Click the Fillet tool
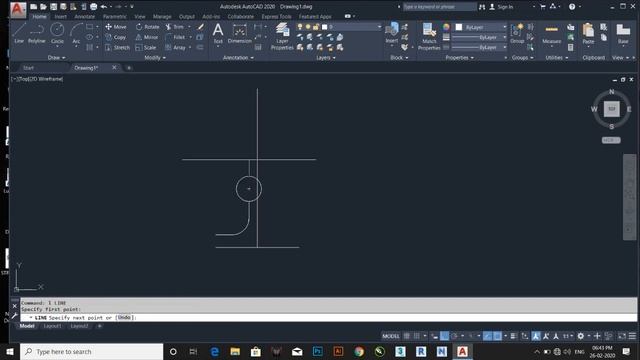The height and width of the screenshot is (360, 640). (x=175, y=37)
